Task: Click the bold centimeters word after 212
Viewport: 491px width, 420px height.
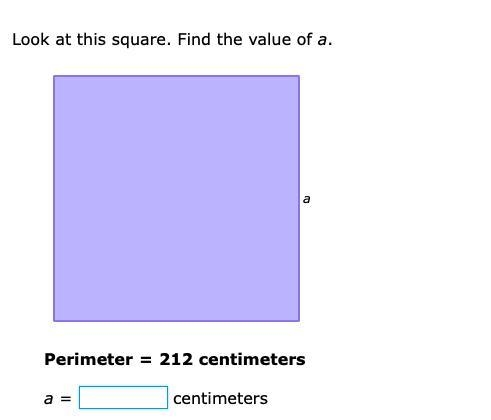Action: 252,360
